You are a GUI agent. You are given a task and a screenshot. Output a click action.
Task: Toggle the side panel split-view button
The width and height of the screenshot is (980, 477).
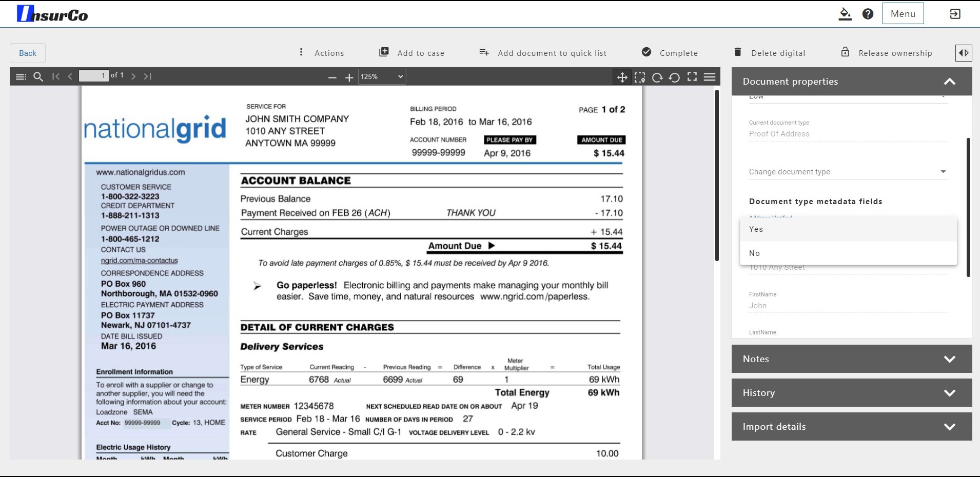[964, 53]
